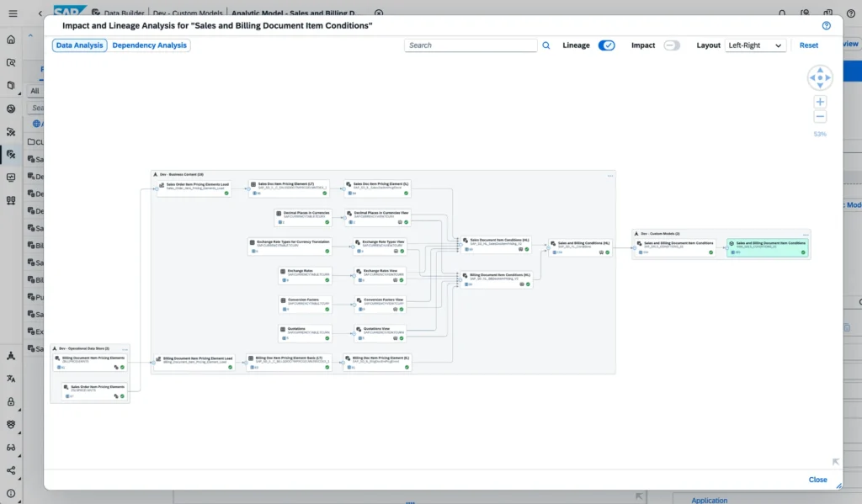Click the Reset link

808,45
